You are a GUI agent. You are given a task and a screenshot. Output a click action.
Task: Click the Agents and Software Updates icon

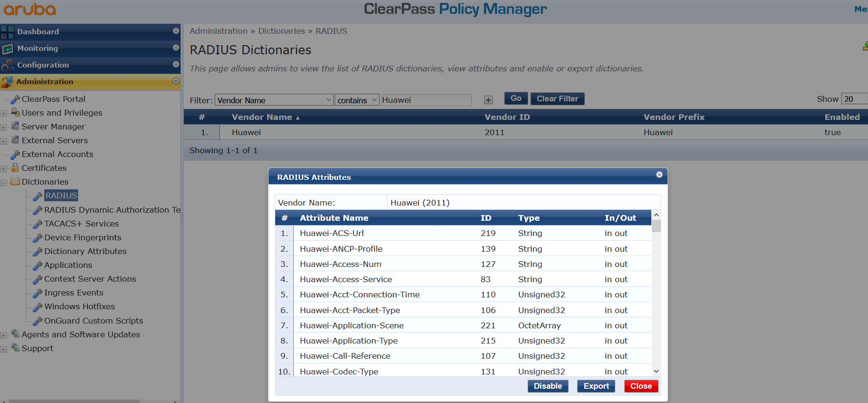pyautogui.click(x=15, y=334)
